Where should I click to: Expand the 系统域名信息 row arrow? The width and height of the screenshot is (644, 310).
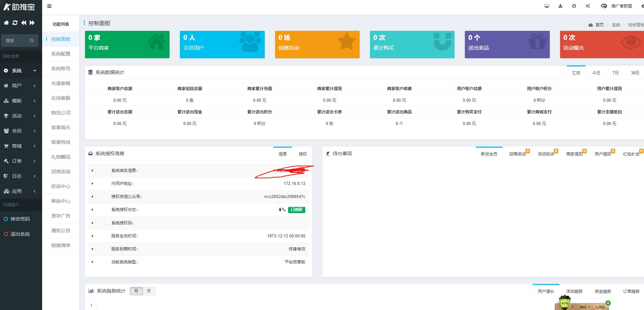click(x=92, y=171)
